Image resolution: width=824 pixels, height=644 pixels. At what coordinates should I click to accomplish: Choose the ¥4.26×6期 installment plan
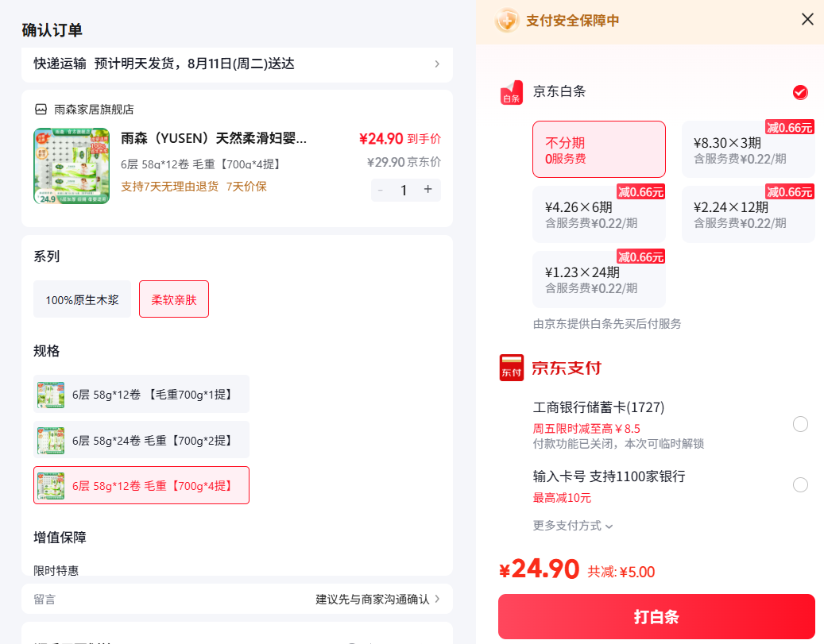point(599,214)
